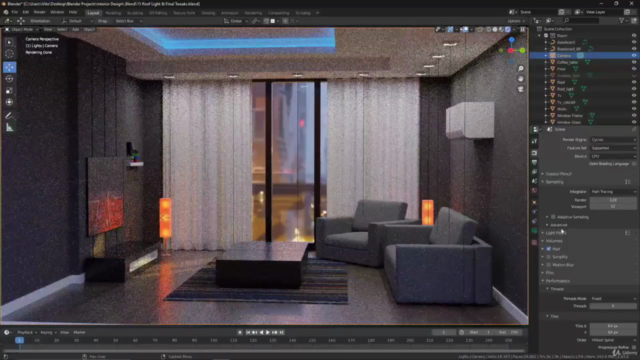The width and height of the screenshot is (640, 360).
Task: Open the timeline Keying popover
Action: coord(48,333)
